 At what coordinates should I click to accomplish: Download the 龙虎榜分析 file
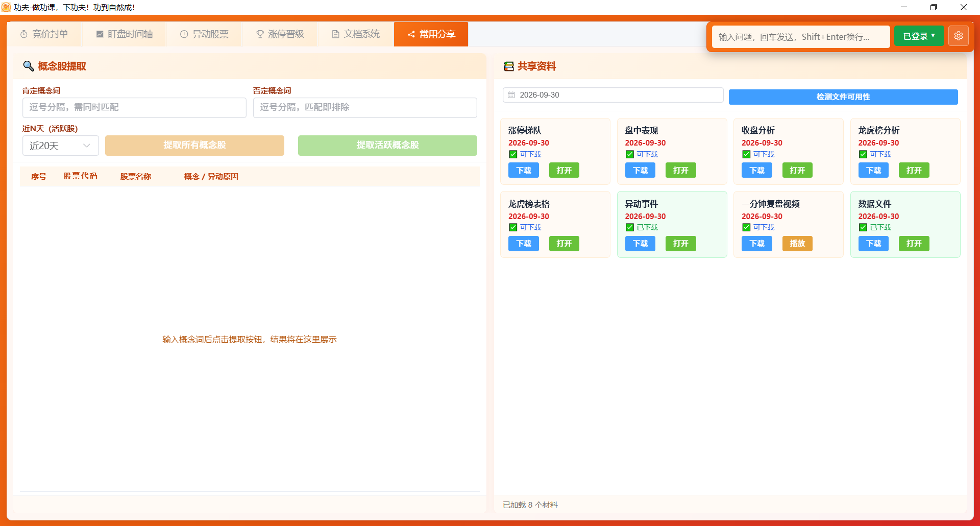coord(873,170)
